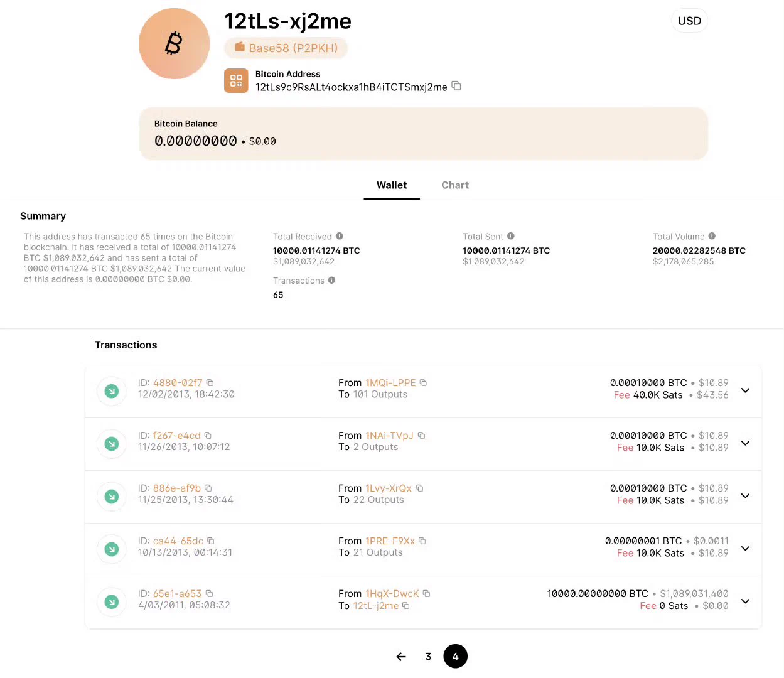
Task: Go to page 3
Action: coord(428,657)
